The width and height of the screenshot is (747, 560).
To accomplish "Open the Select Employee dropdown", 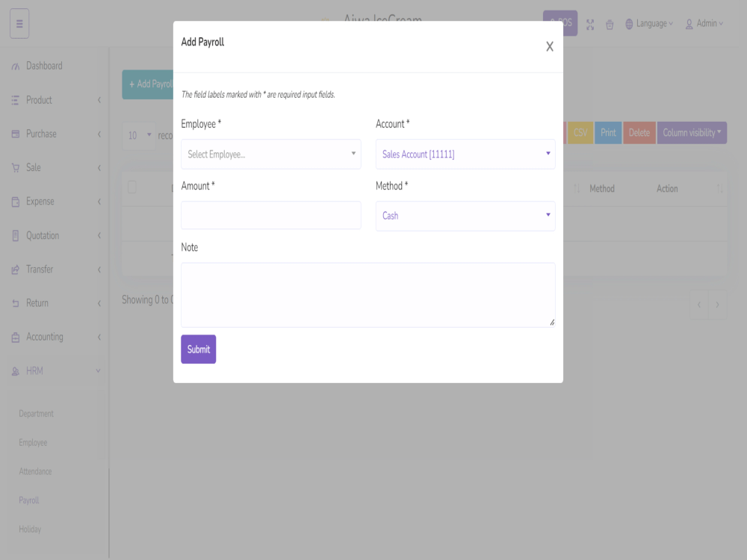I will click(x=270, y=154).
